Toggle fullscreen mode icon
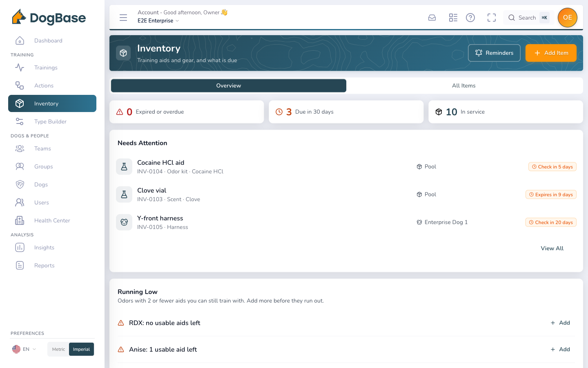 click(x=492, y=18)
